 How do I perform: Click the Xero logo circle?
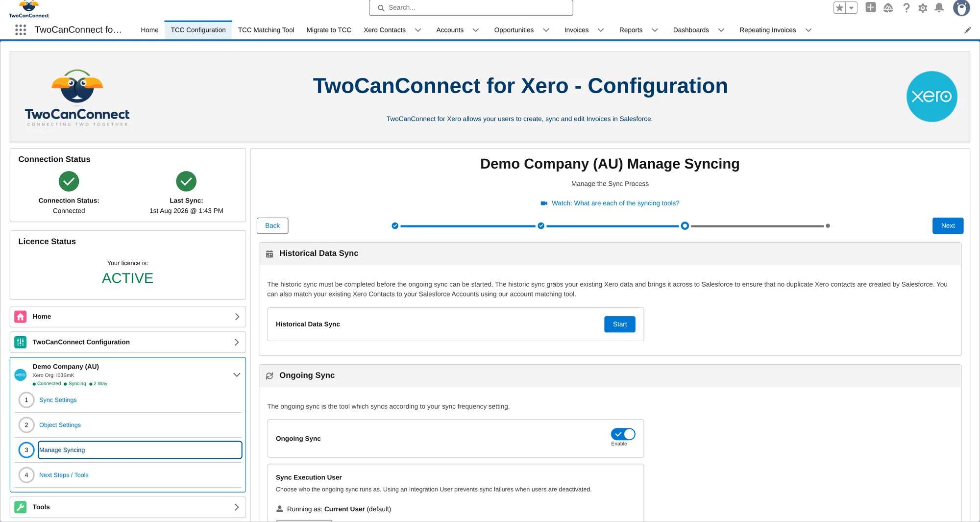tap(931, 97)
